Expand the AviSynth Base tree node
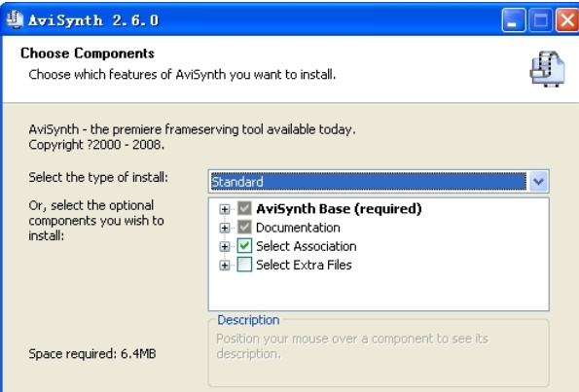 pyautogui.click(x=224, y=209)
